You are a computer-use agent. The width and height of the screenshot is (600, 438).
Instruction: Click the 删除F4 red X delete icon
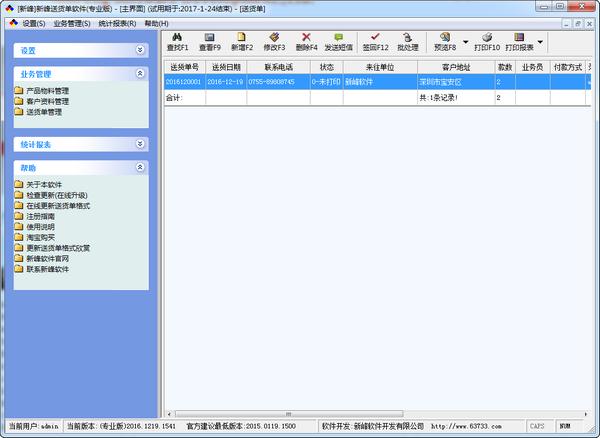(x=306, y=41)
